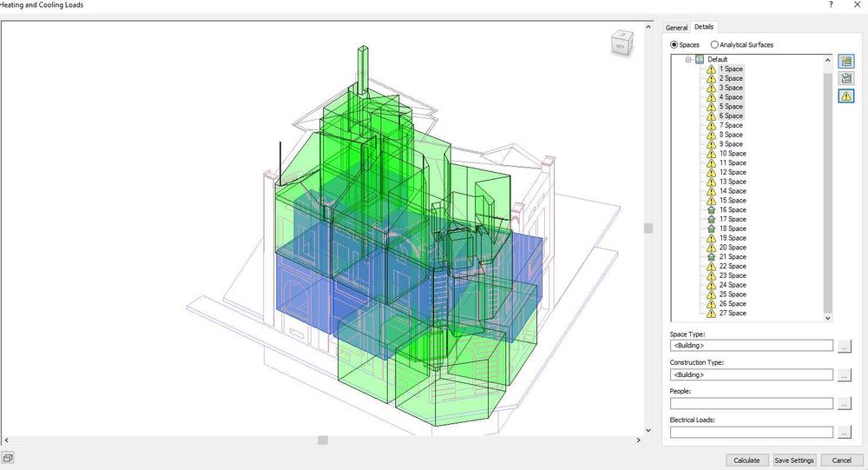Click the warning icon next to 12 Space

pyautogui.click(x=712, y=172)
